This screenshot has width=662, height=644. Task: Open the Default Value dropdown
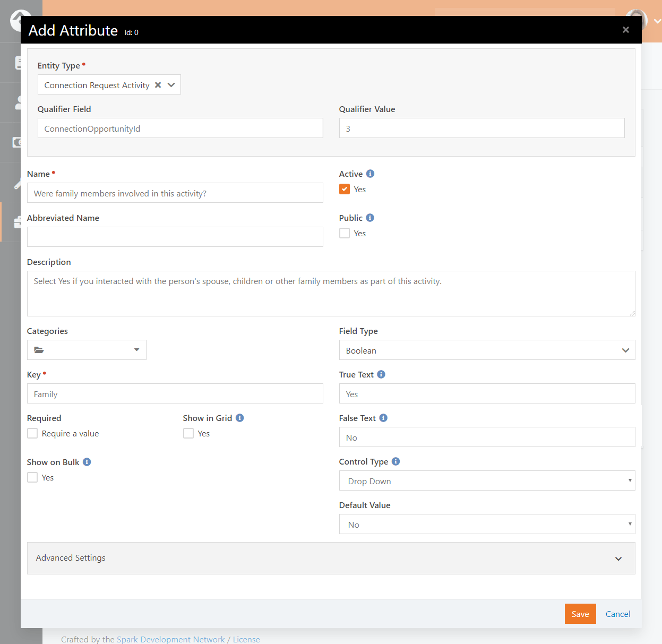pos(487,524)
